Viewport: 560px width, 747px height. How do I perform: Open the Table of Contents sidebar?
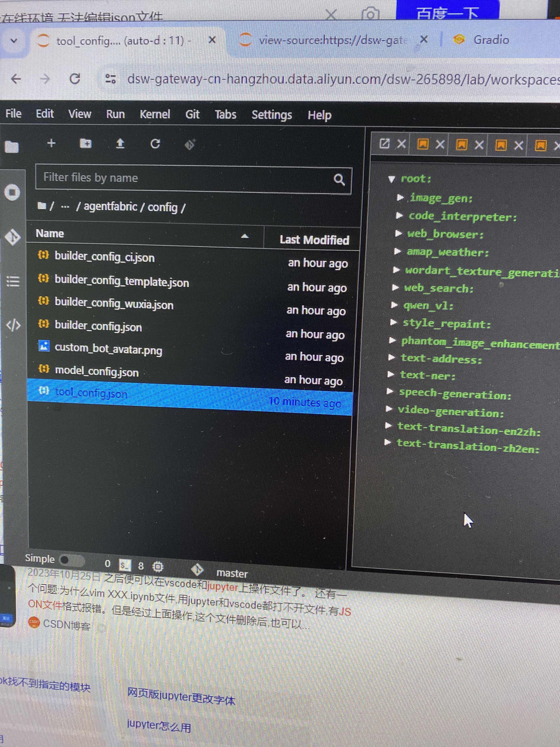click(13, 281)
